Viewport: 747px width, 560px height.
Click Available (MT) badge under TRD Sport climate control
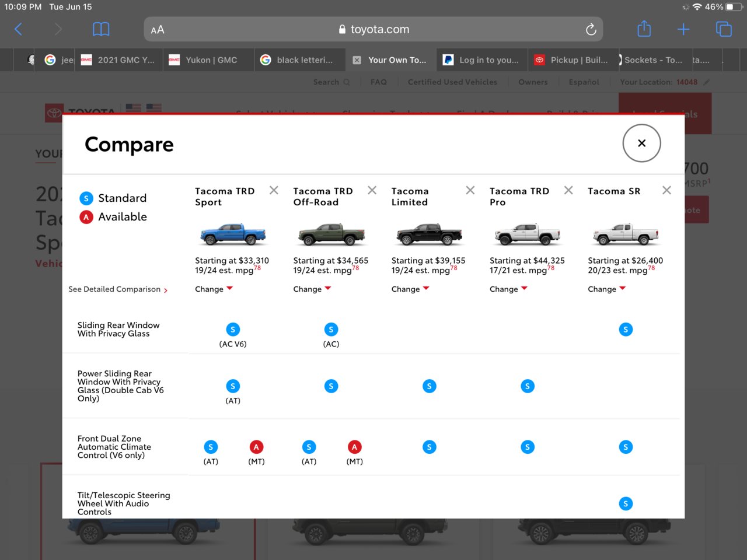point(256,447)
